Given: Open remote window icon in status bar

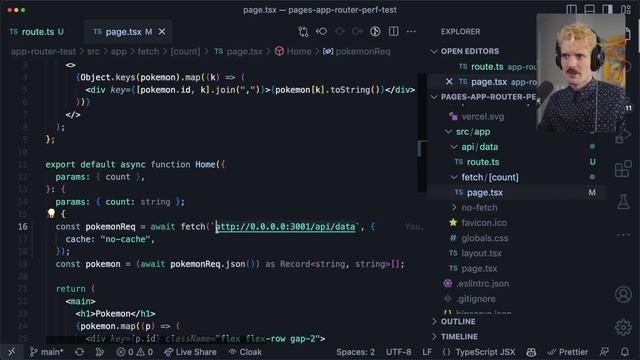Looking at the screenshot, I should point(11,352).
